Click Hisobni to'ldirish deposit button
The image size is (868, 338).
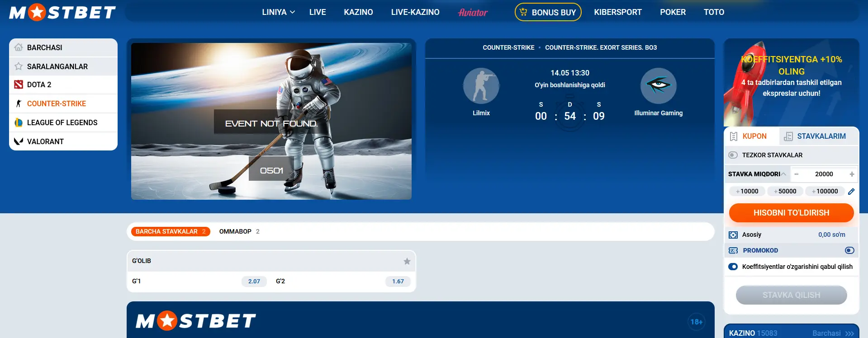tap(791, 213)
